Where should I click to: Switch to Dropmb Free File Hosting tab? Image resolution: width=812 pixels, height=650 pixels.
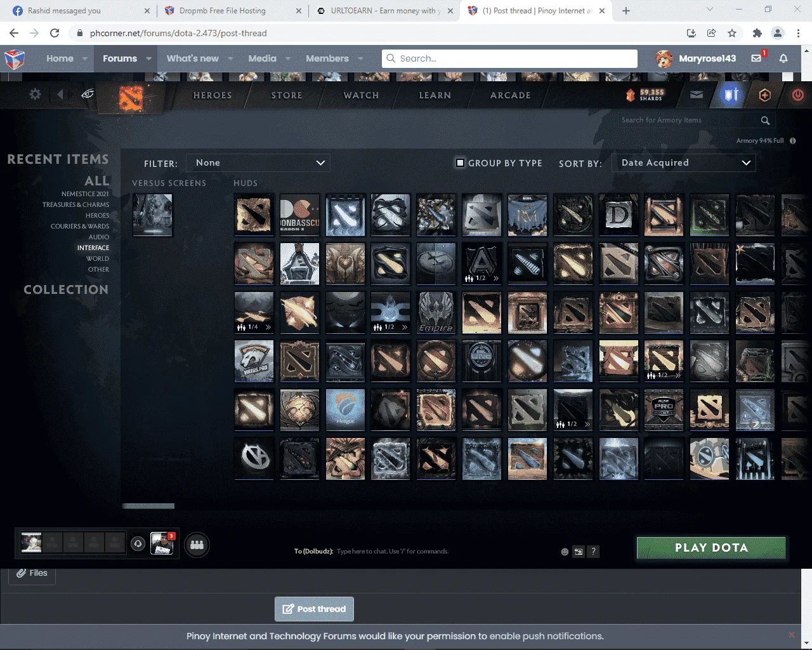click(232, 11)
